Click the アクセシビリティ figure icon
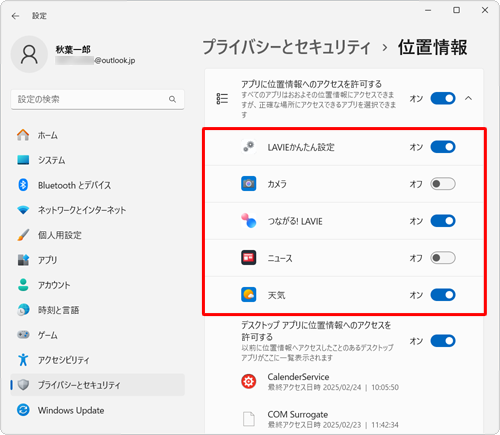The image size is (500, 435). (x=23, y=360)
